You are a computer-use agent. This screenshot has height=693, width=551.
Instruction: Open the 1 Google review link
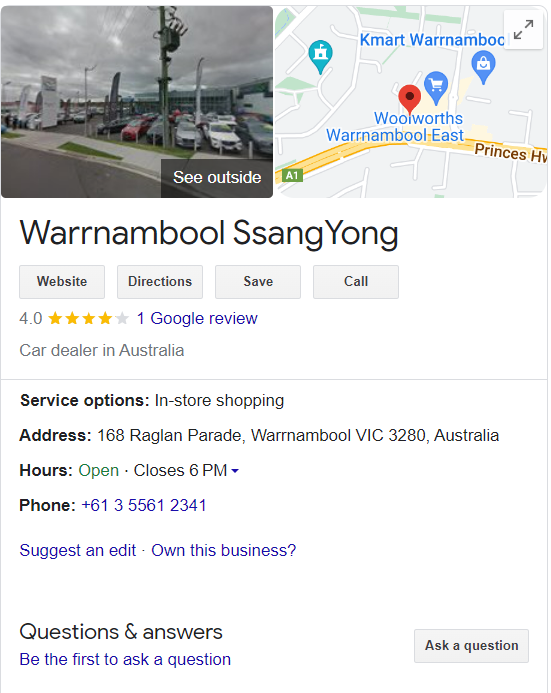197,318
